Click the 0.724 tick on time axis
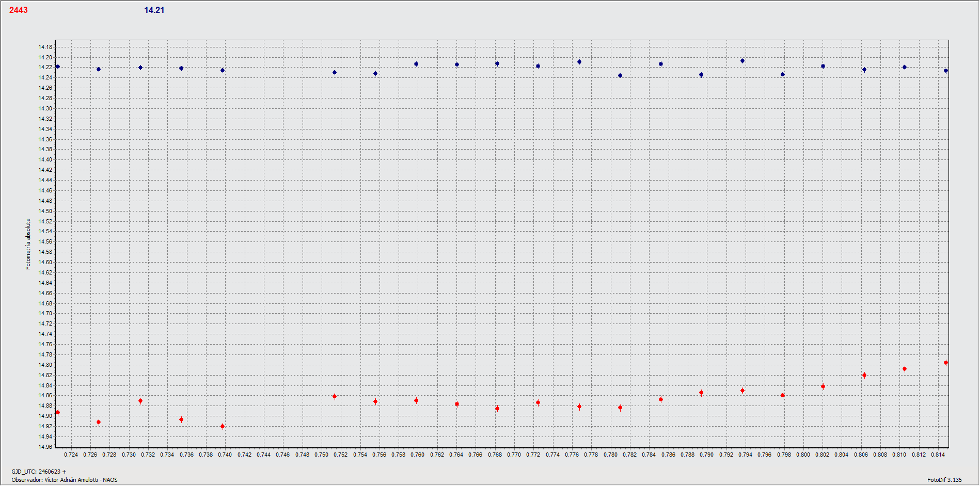 71,455
